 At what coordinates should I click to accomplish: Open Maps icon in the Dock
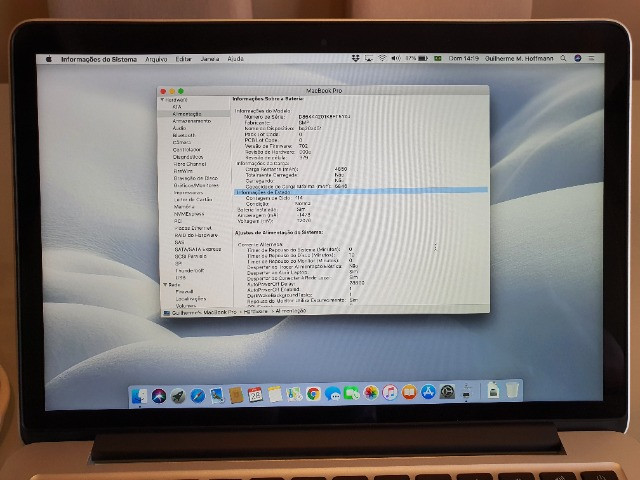click(294, 394)
